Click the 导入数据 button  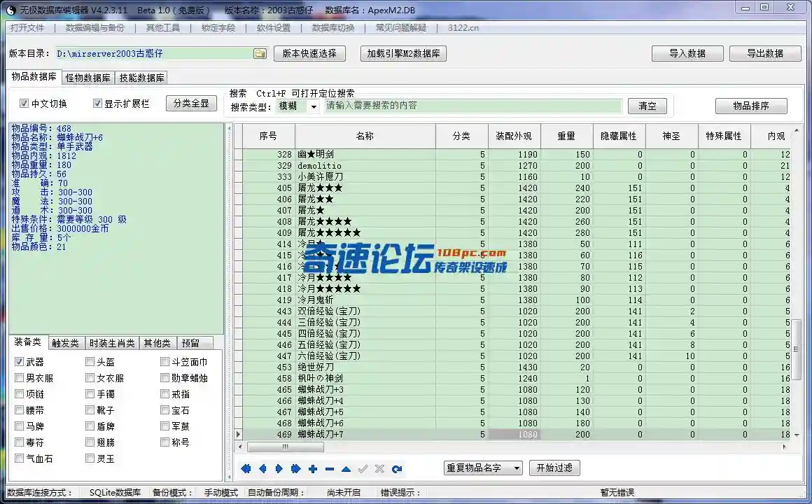(x=687, y=53)
